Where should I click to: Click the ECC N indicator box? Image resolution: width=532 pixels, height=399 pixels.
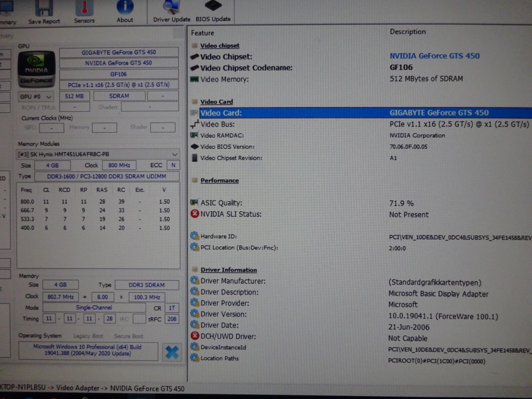click(x=173, y=165)
